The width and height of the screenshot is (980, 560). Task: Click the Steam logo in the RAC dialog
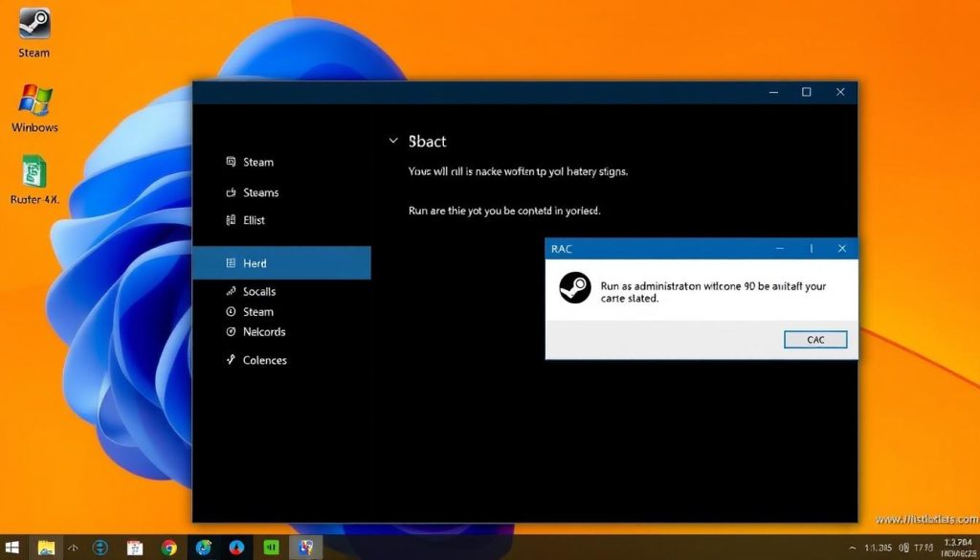(575, 288)
